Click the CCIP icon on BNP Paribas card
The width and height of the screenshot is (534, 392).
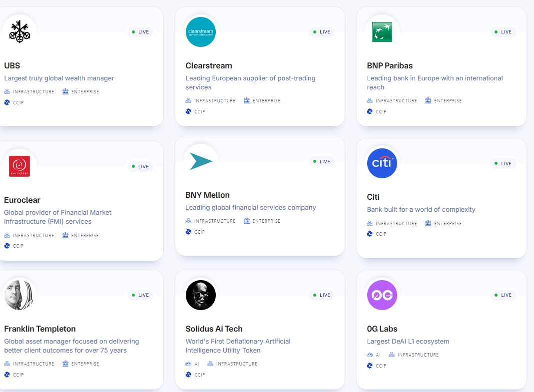click(x=370, y=111)
